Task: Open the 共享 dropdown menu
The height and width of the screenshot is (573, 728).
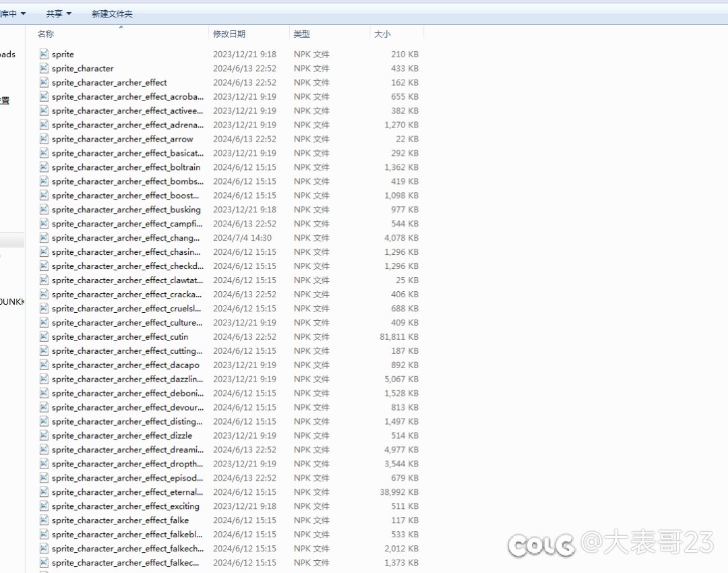Action: click(59, 14)
